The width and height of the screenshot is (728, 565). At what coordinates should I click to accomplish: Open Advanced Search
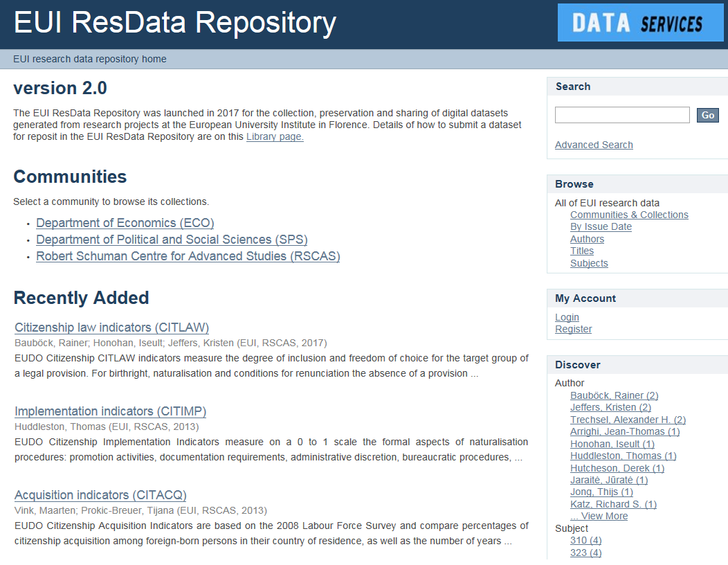594,144
